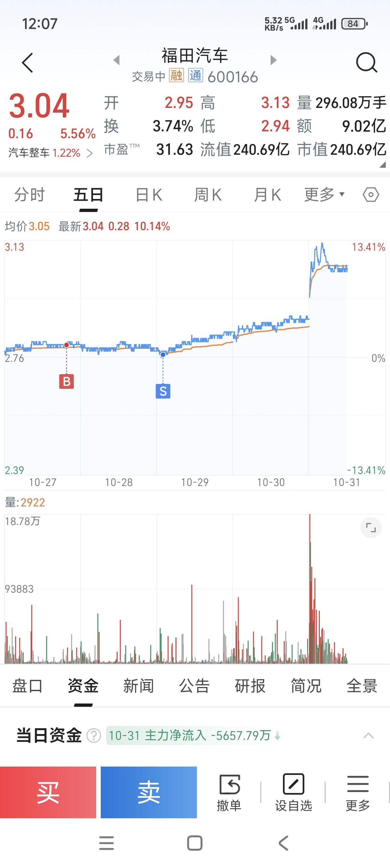Open chart settings hexagon icon
This screenshot has height=868, width=390.
[370, 195]
